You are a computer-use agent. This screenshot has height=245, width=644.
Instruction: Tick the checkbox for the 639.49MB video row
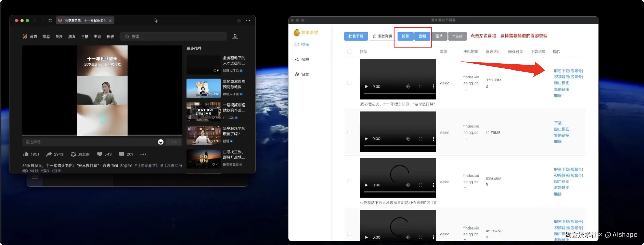[349, 182]
